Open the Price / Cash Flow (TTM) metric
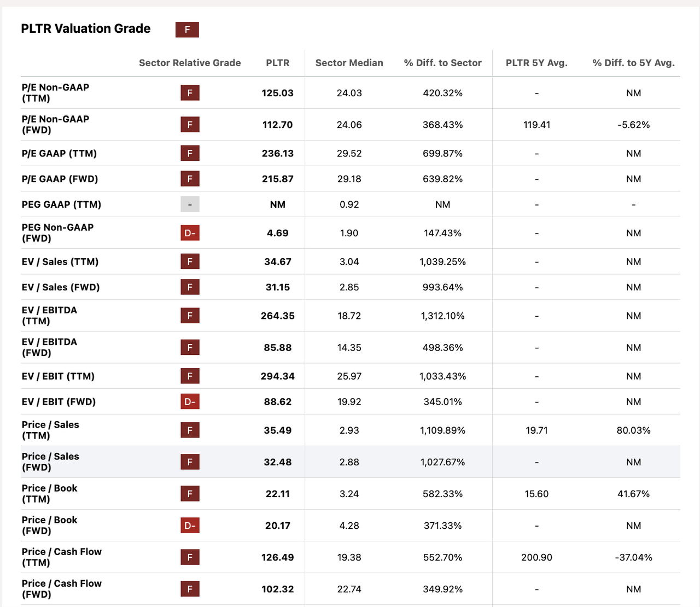 click(x=62, y=557)
